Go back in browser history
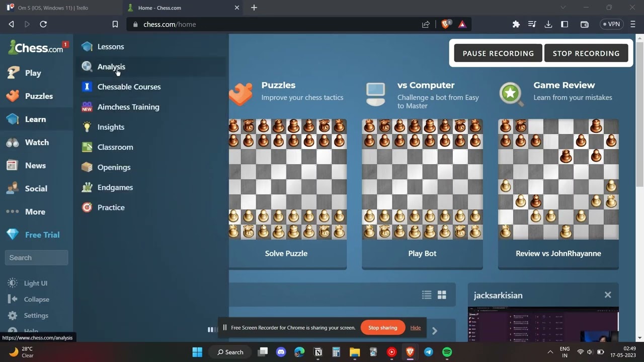 [x=11, y=24]
